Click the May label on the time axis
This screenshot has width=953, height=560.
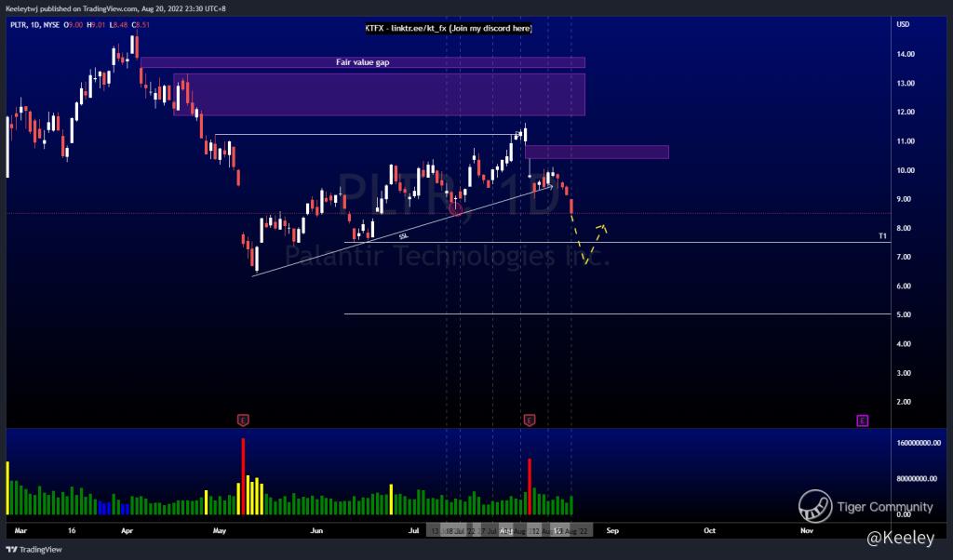[x=220, y=531]
